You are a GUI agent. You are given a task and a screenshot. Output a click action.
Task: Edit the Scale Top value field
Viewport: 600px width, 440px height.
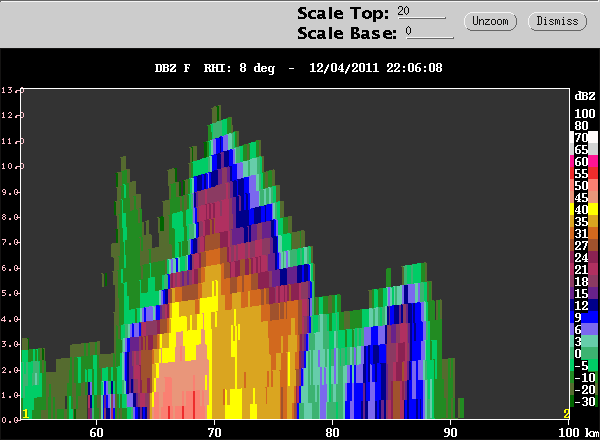[x=421, y=11]
